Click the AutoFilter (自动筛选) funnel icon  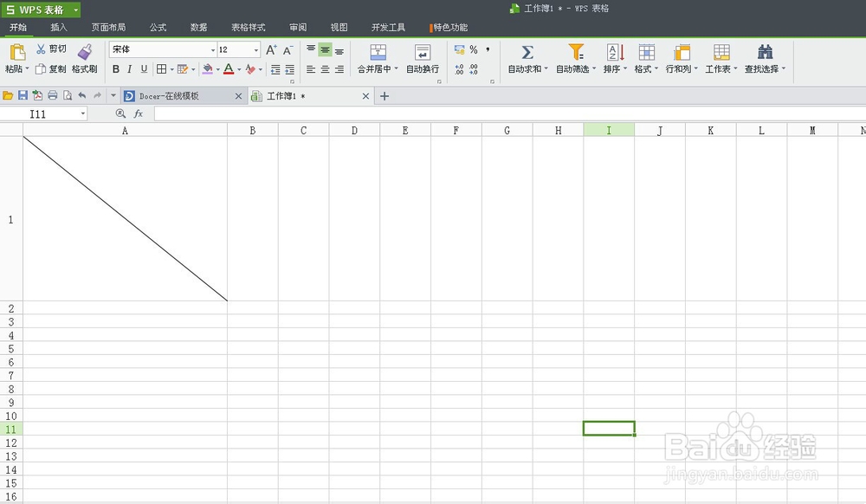click(x=576, y=52)
